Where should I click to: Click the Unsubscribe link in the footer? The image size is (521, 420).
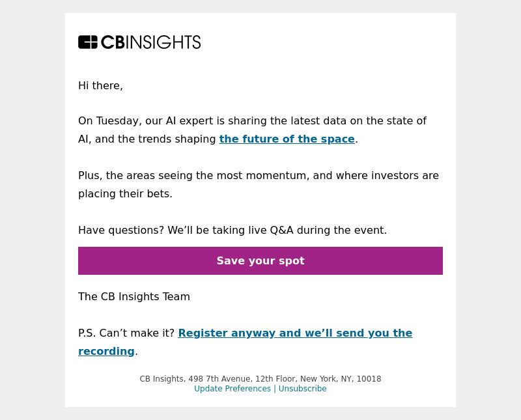pyautogui.click(x=302, y=389)
